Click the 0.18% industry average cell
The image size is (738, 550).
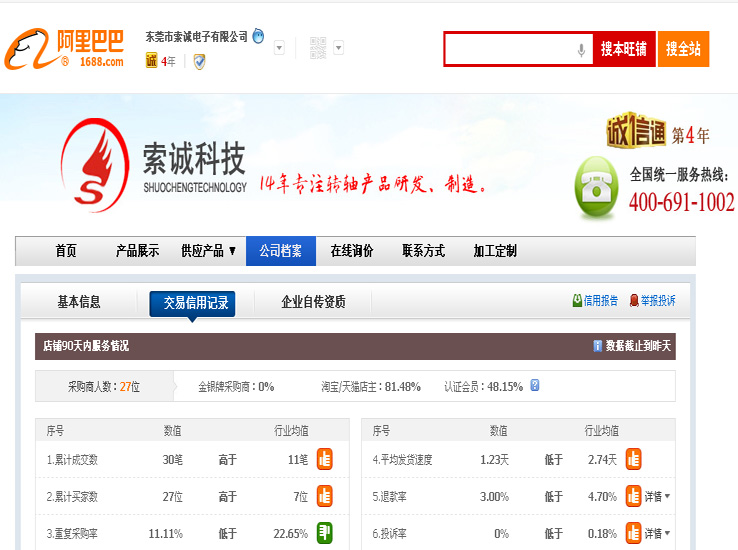pos(602,534)
